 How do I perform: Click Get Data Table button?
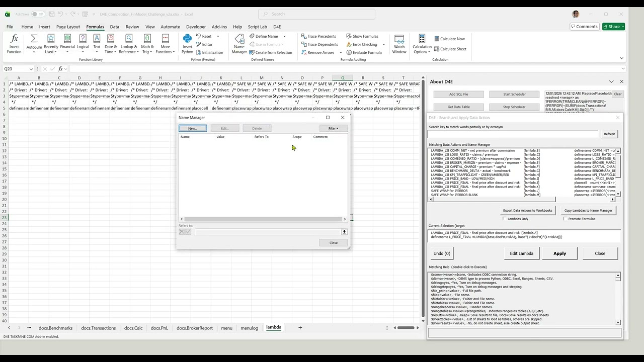point(458,107)
